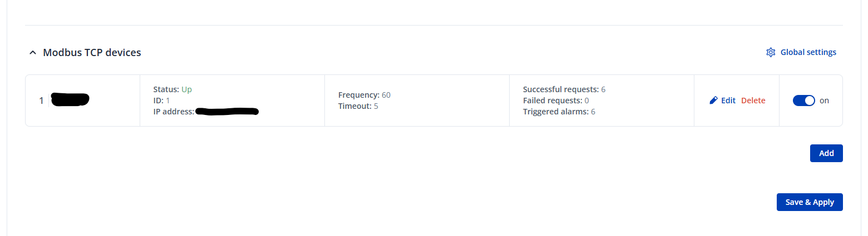Click the Timeout: 5 value
The width and height of the screenshot is (868, 236).
click(376, 106)
